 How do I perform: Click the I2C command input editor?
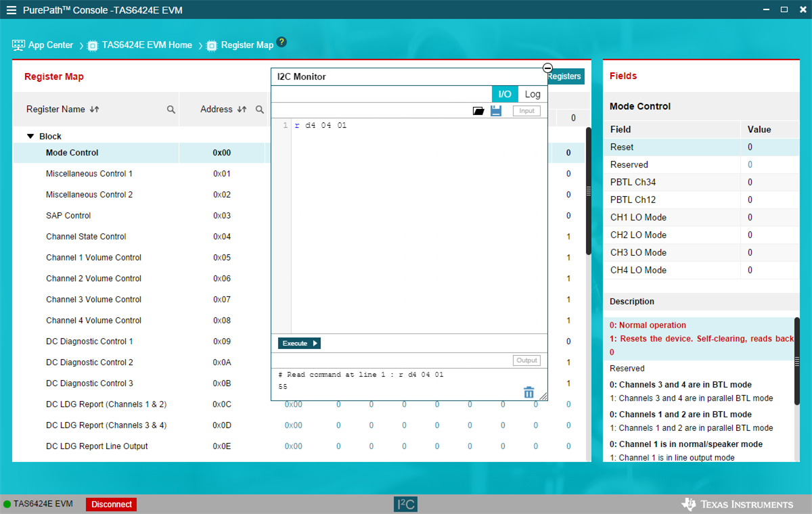(418, 223)
